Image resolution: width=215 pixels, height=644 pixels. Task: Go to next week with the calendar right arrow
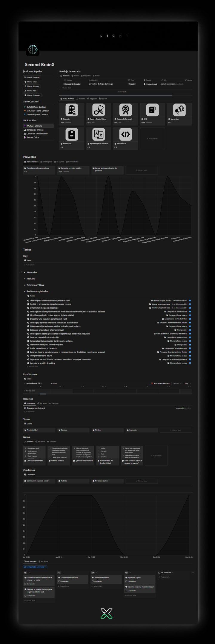point(190,383)
